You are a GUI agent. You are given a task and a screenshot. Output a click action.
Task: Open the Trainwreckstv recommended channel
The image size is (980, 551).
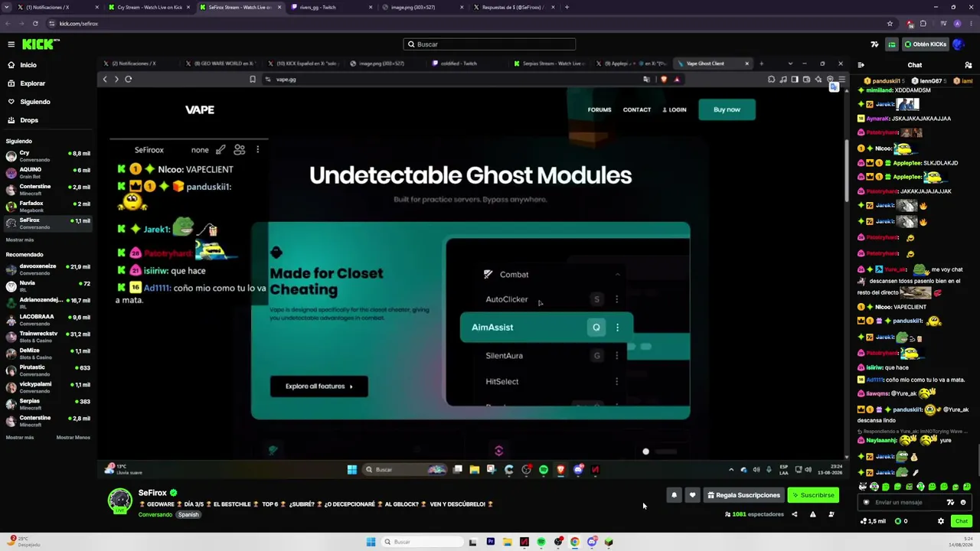[x=47, y=337]
